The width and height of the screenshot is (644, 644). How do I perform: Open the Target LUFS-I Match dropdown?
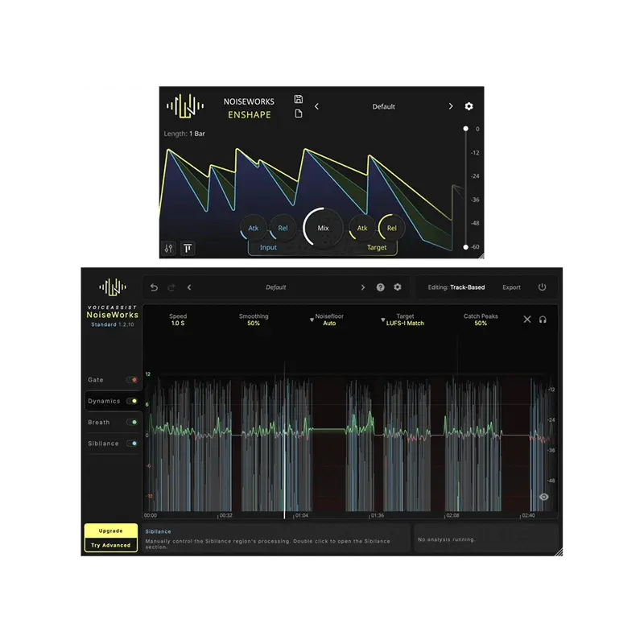402,320
